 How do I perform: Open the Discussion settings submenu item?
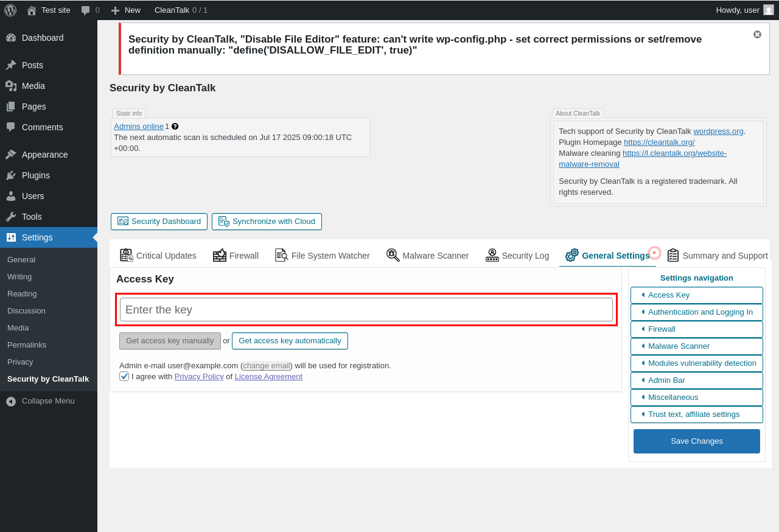click(x=49, y=310)
